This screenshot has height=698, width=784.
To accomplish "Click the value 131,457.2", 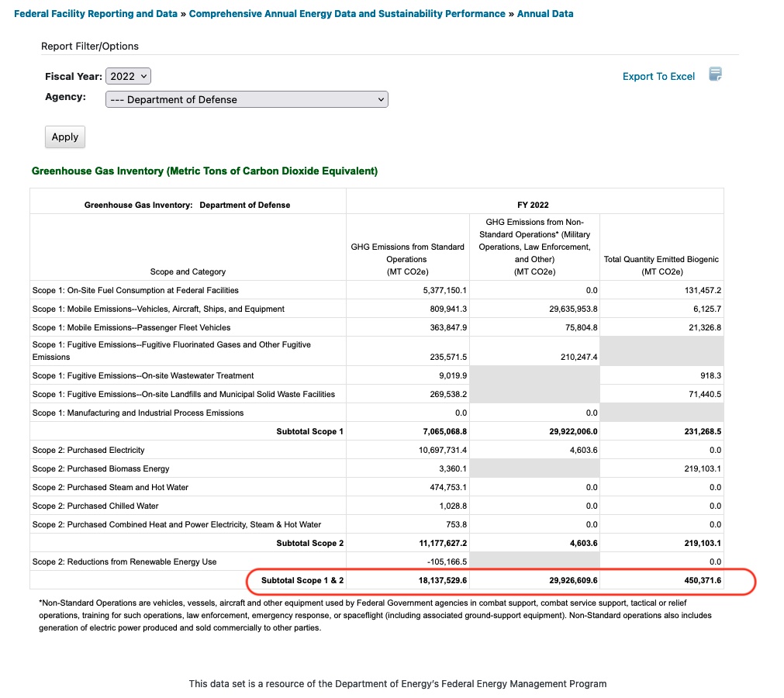I will coord(703,291).
